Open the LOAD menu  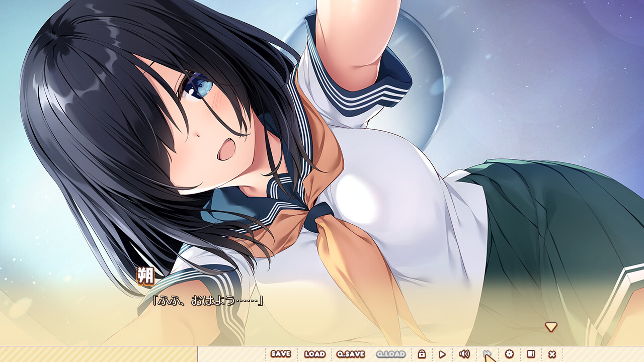pyautogui.click(x=314, y=354)
